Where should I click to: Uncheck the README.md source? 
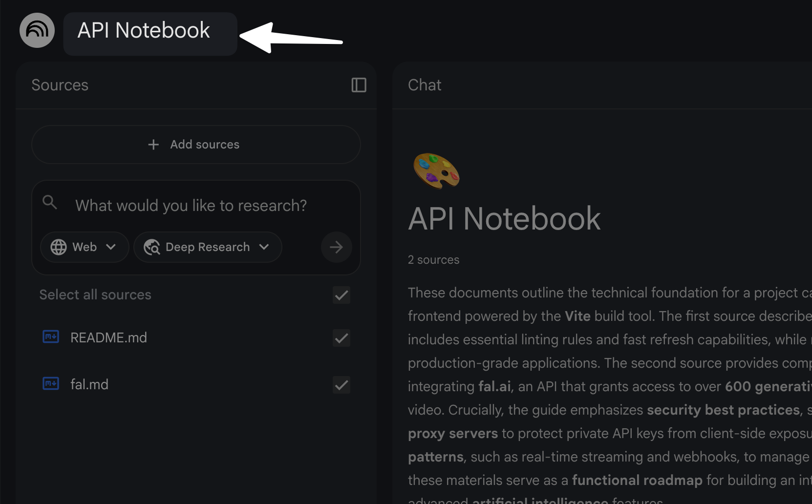(x=341, y=338)
